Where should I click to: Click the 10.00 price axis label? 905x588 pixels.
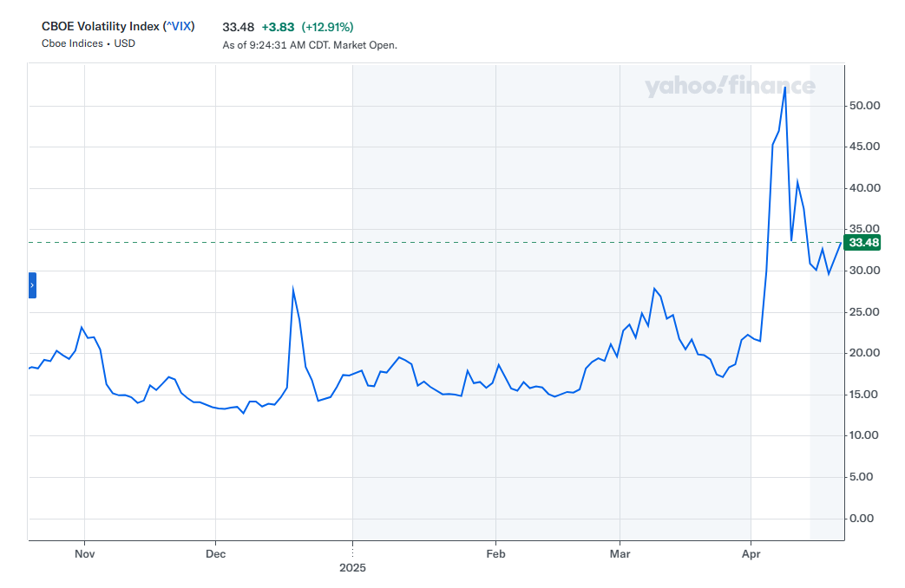click(x=864, y=435)
